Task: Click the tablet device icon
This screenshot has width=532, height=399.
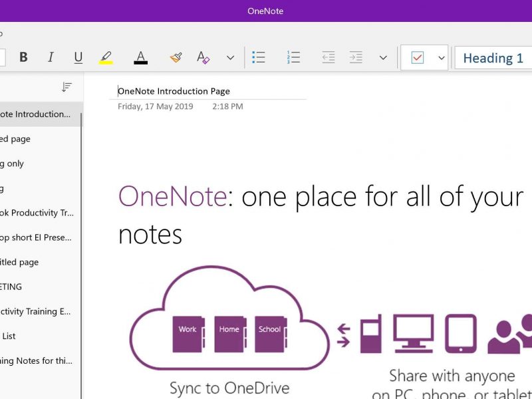Action: (461, 334)
